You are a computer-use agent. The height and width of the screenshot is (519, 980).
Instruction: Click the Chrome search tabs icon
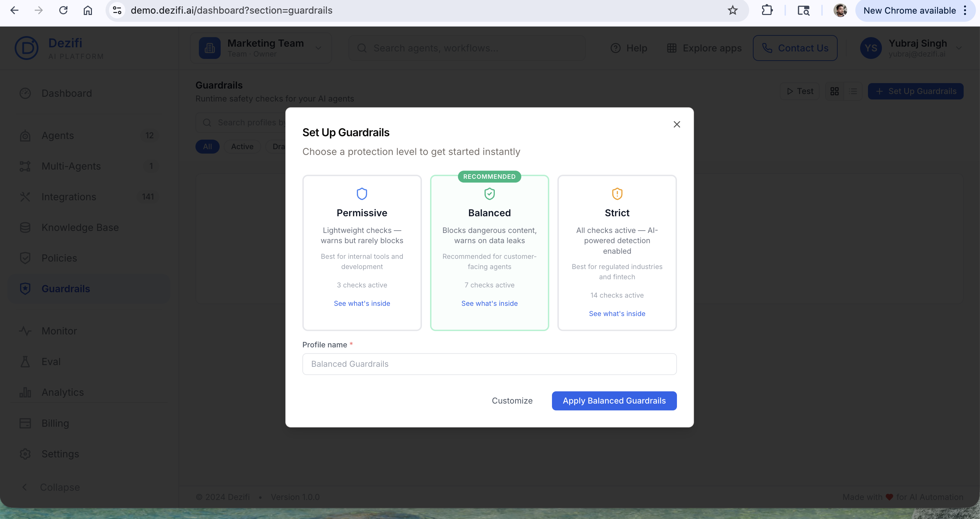coord(804,10)
